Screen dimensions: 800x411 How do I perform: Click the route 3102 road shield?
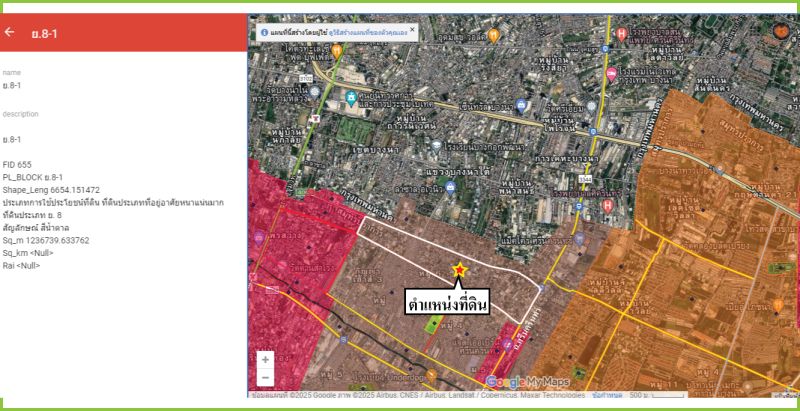coord(306,79)
